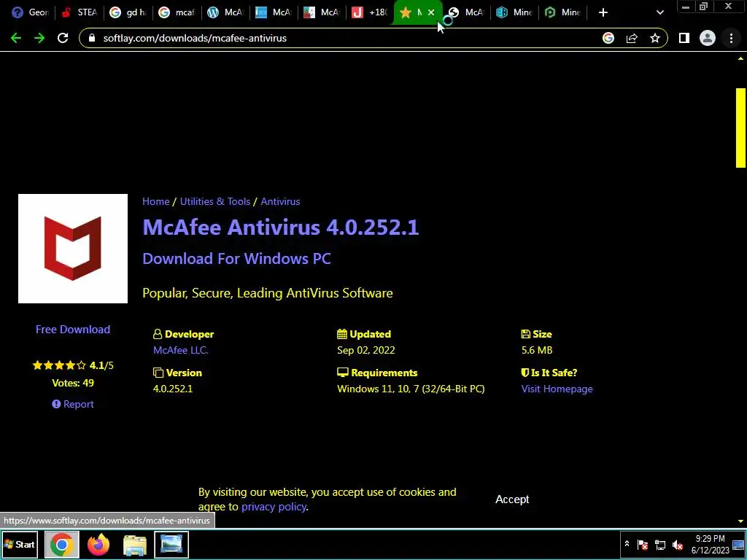
Task: Click the version value 4.0.252.1
Action: [173, 389]
